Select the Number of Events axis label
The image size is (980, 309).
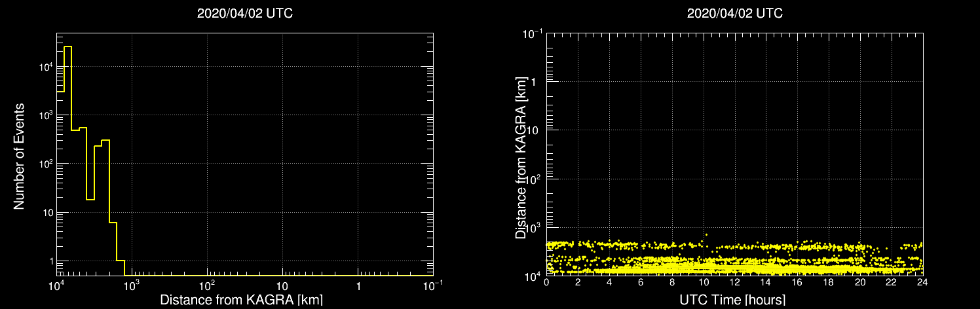[x=20, y=156]
